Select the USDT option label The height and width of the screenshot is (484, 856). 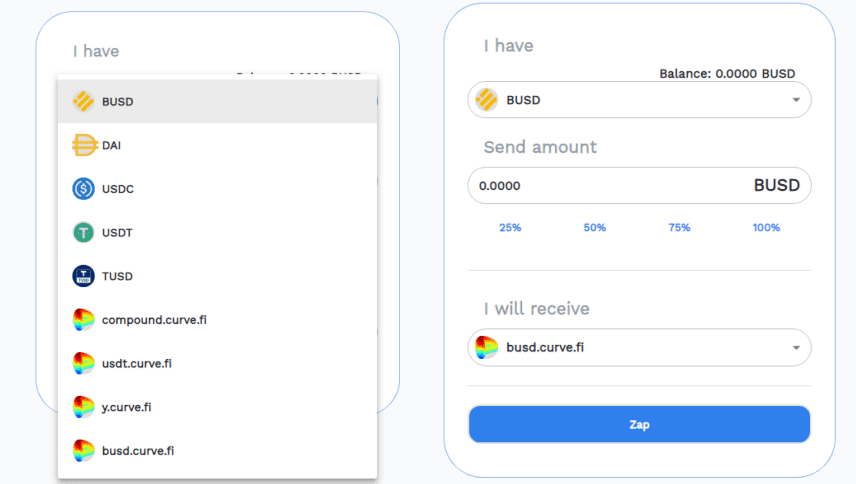[117, 233]
